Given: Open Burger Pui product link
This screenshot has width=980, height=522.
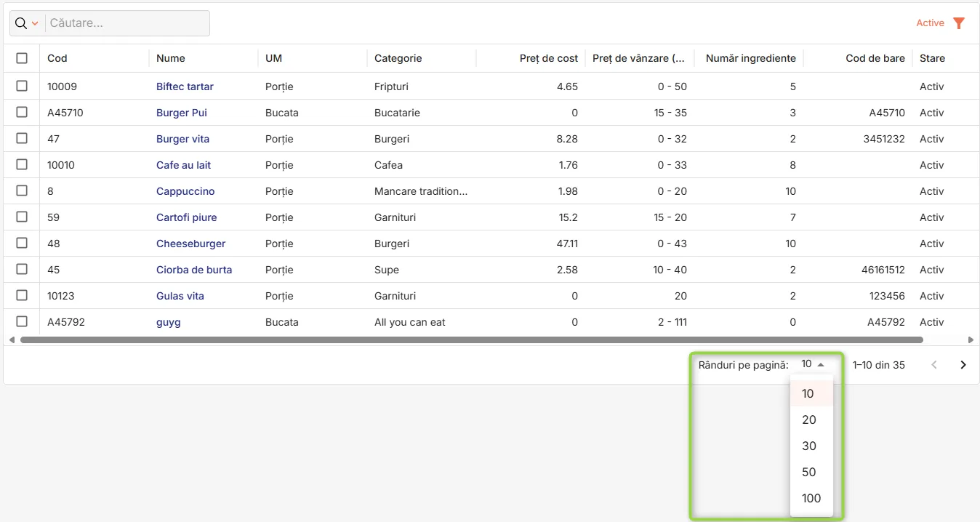Looking at the screenshot, I should (x=182, y=113).
